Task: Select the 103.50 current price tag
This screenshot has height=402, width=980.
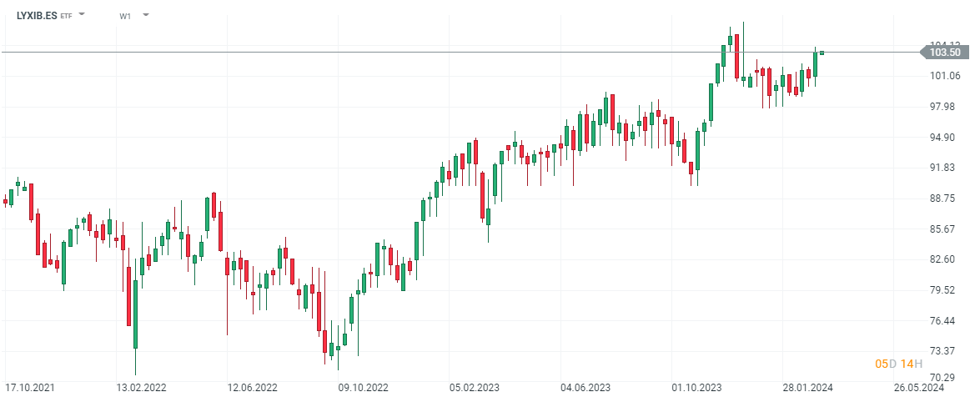Action: click(944, 53)
